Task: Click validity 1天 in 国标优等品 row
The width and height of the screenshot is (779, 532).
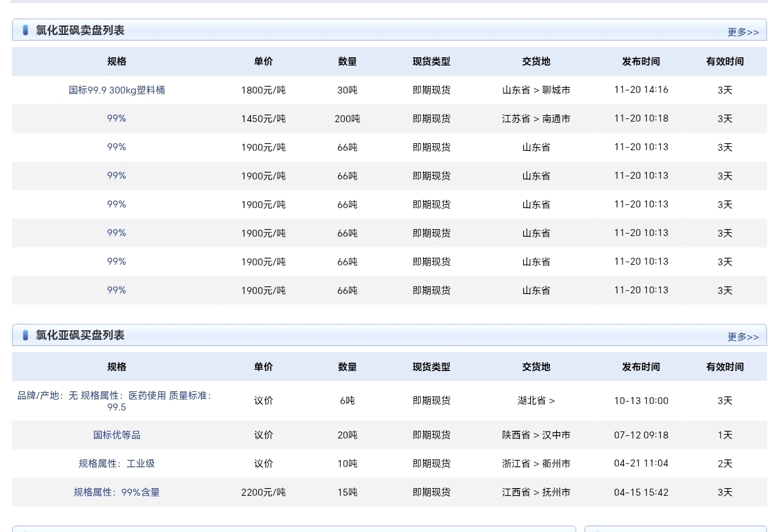Action: [x=725, y=435]
